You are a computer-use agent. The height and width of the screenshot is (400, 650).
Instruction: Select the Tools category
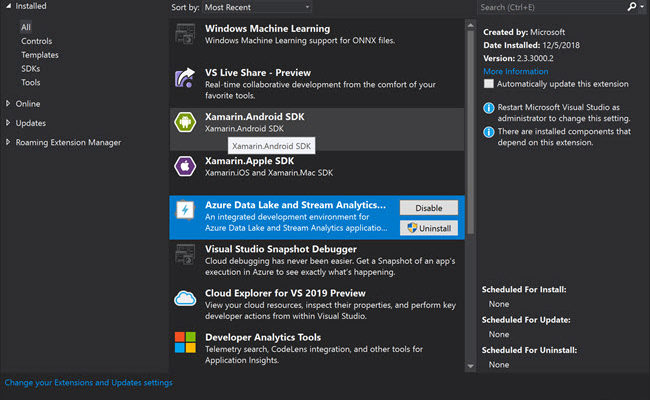[31, 82]
